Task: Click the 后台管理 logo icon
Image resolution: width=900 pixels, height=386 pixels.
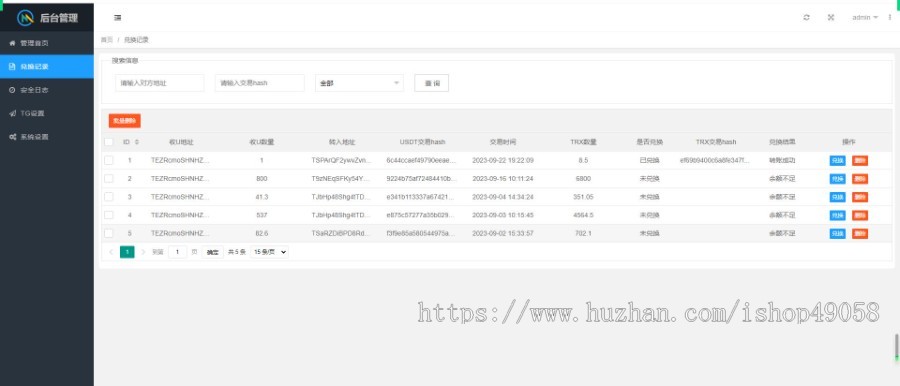Action: coord(26,17)
